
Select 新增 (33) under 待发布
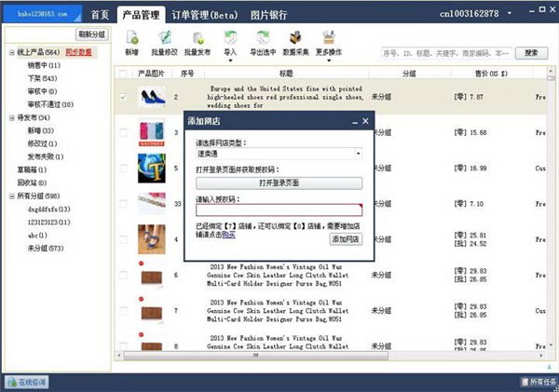[x=41, y=130]
